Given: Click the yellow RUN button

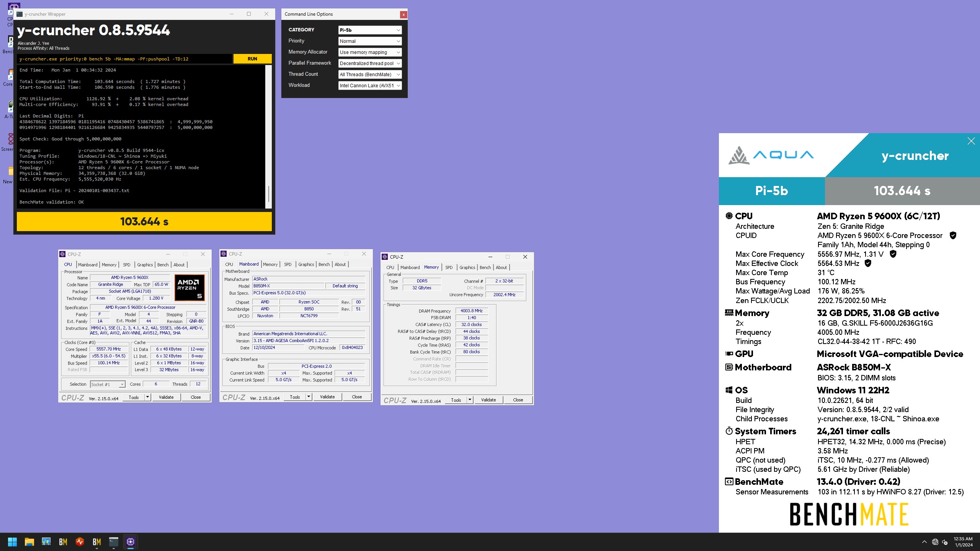Looking at the screenshot, I should click(x=252, y=59).
